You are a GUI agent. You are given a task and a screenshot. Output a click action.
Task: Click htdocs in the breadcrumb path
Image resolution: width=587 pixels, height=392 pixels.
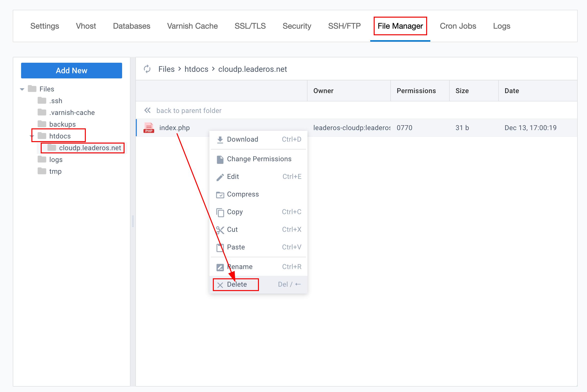196,69
